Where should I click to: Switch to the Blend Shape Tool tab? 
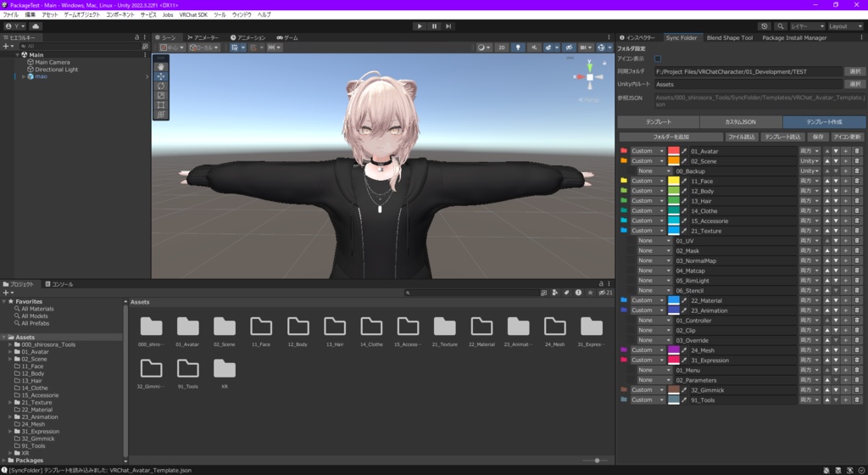tap(730, 37)
